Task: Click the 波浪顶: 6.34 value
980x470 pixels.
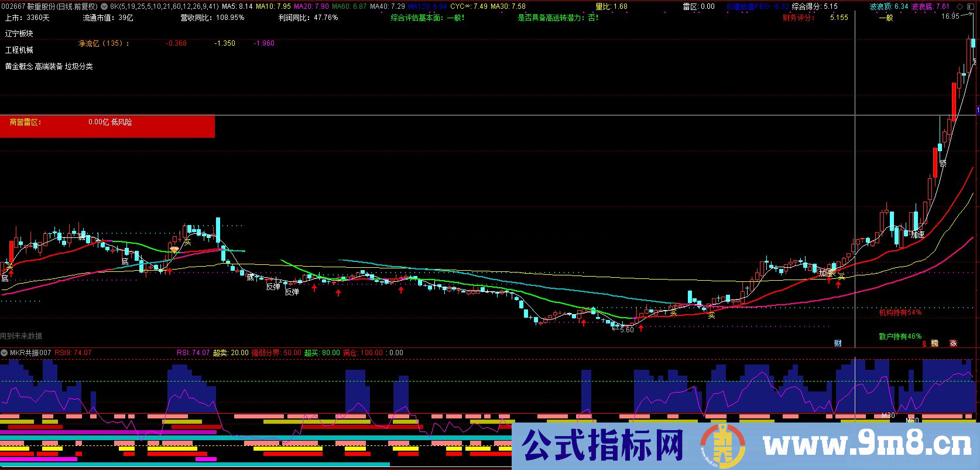Action: [889, 6]
